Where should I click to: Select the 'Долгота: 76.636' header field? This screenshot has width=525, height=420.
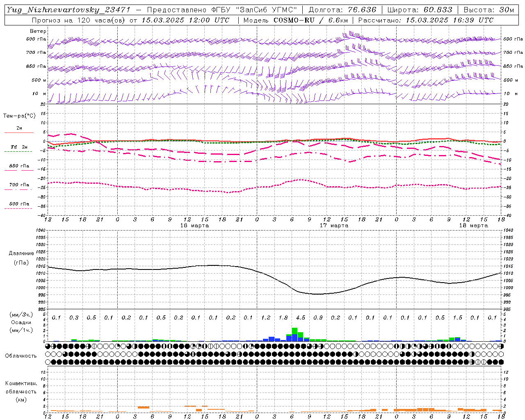[342, 10]
